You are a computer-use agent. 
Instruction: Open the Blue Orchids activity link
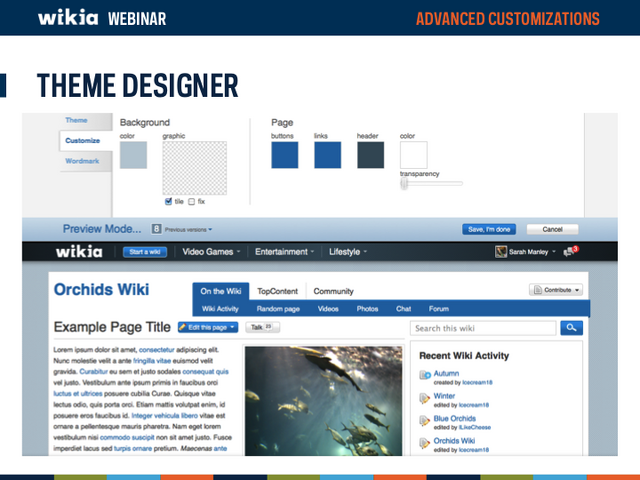click(x=454, y=418)
